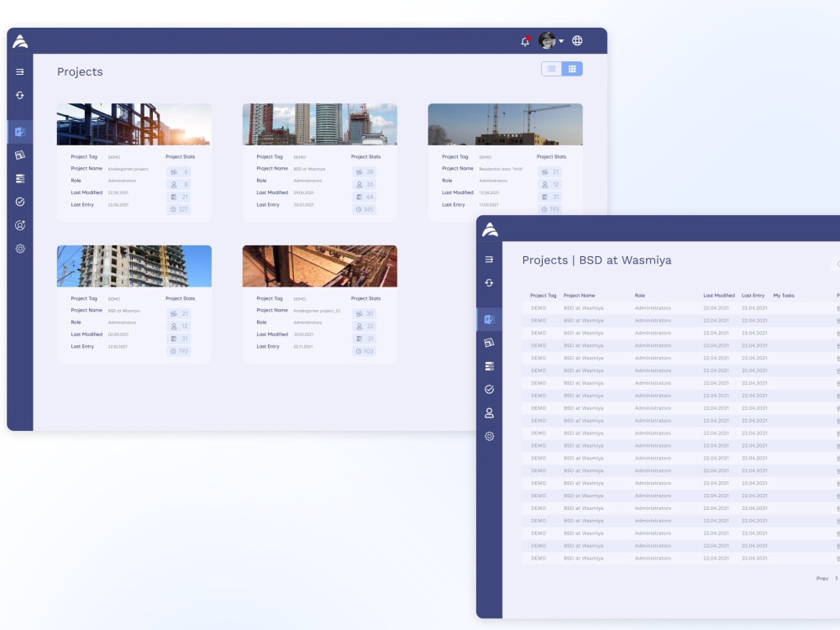This screenshot has height=630, width=840.
Task: Go to the previous page with Prev
Action: point(822,579)
